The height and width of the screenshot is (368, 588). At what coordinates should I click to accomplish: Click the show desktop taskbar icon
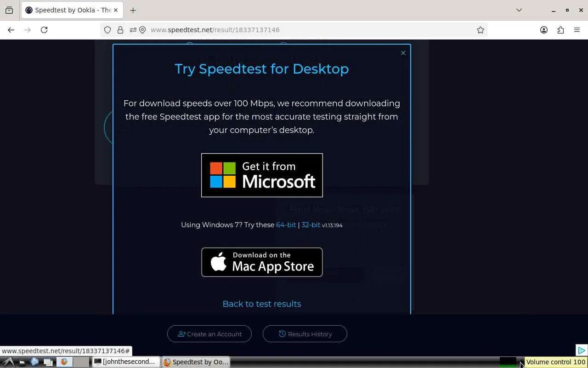pos(47,362)
